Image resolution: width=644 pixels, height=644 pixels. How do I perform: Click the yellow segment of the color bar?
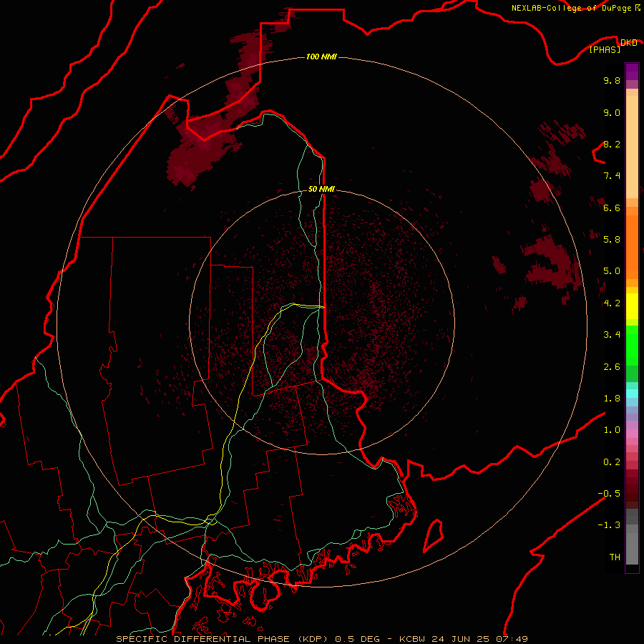tap(632, 306)
